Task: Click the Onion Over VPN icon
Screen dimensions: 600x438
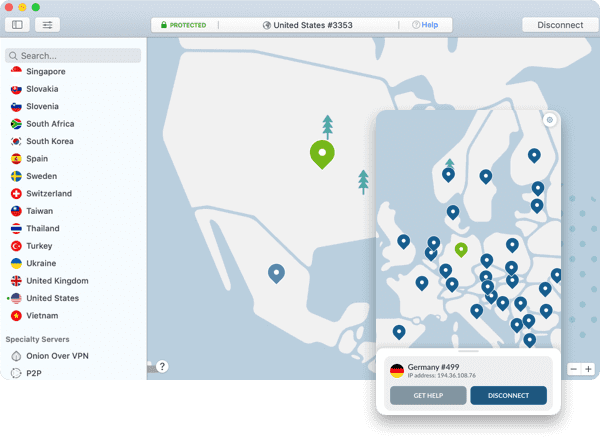Action: [16, 356]
